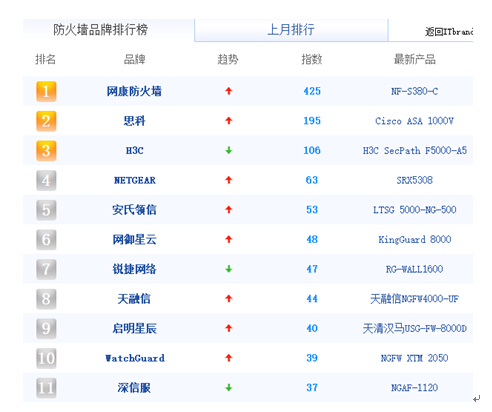Open the WatchGuard brand link
Image resolution: width=492 pixels, height=412 pixels.
click(135, 358)
